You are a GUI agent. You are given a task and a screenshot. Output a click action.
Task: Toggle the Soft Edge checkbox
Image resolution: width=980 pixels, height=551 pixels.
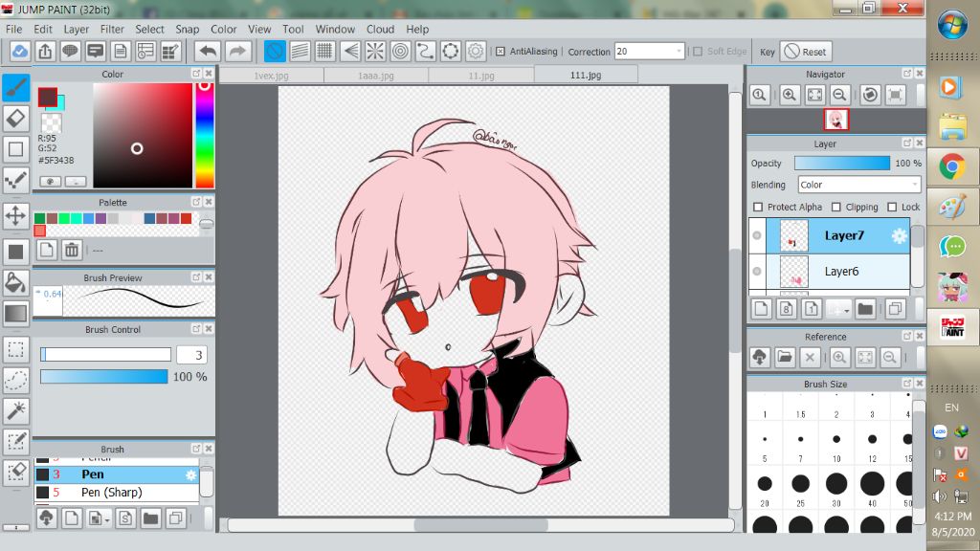pyautogui.click(x=698, y=52)
